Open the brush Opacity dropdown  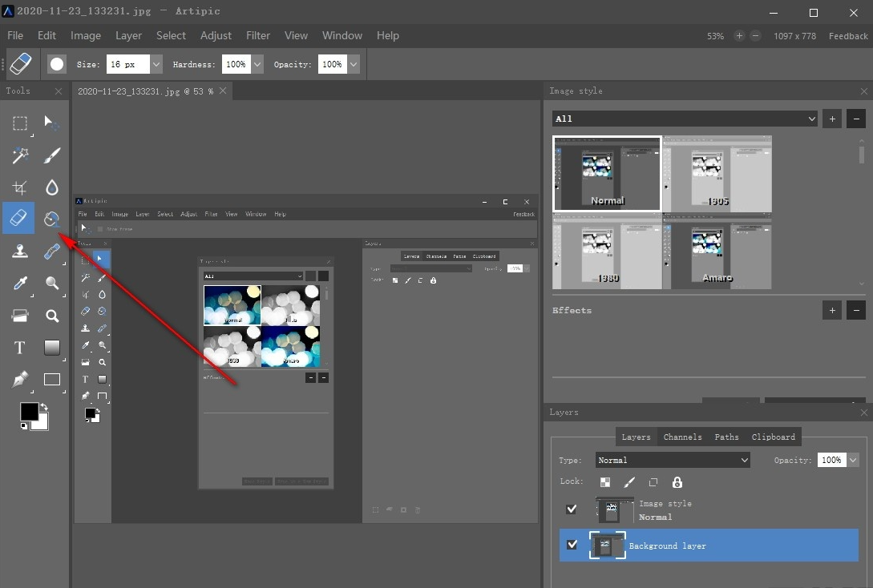354,64
